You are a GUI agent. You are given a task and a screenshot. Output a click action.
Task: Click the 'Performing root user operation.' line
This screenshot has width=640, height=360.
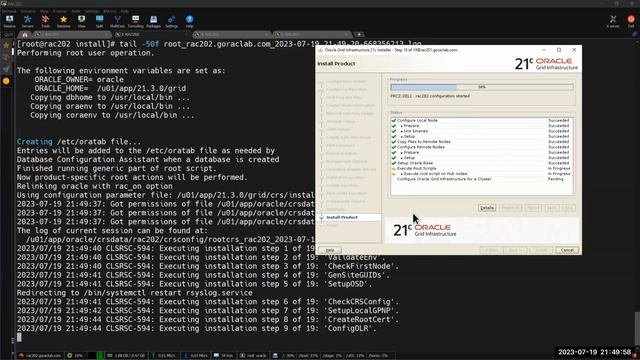[85, 53]
